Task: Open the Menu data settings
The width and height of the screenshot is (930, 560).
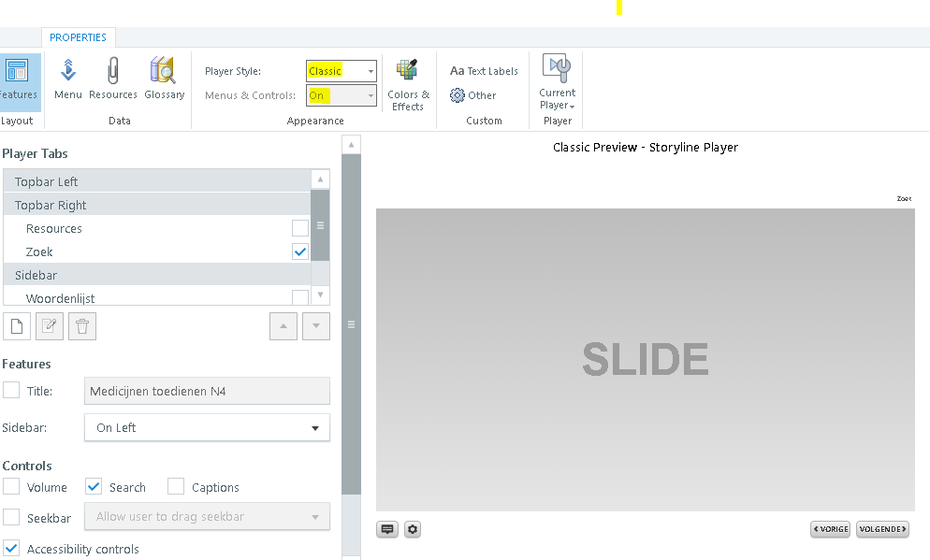Action: (68, 79)
